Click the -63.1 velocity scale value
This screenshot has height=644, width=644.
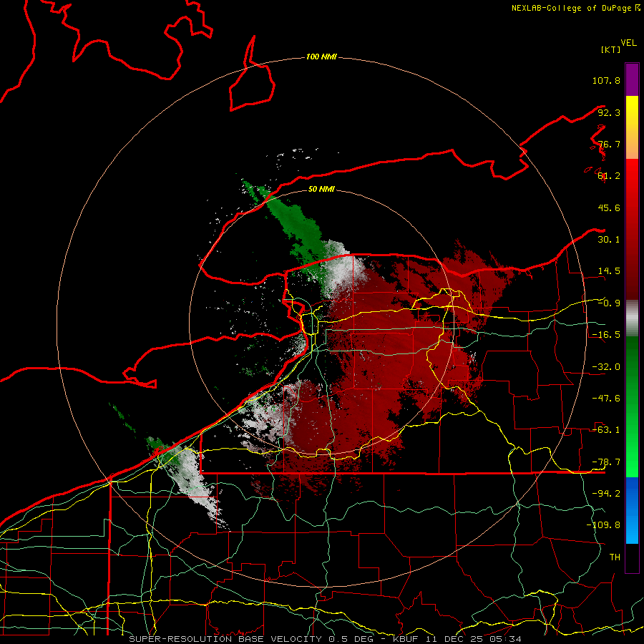(606, 430)
